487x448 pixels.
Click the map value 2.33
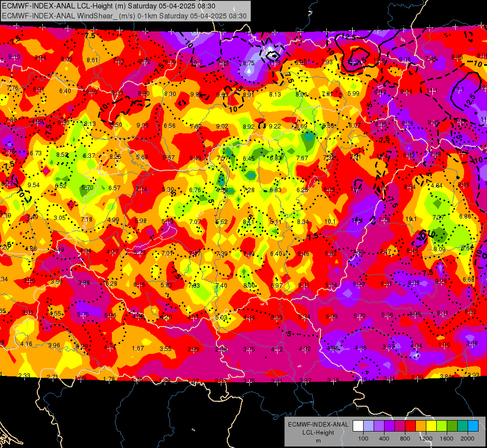pyautogui.click(x=24, y=375)
